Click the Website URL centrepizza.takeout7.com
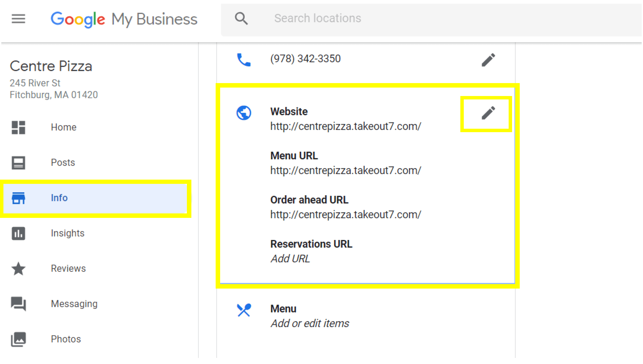643x364 pixels. tap(346, 126)
